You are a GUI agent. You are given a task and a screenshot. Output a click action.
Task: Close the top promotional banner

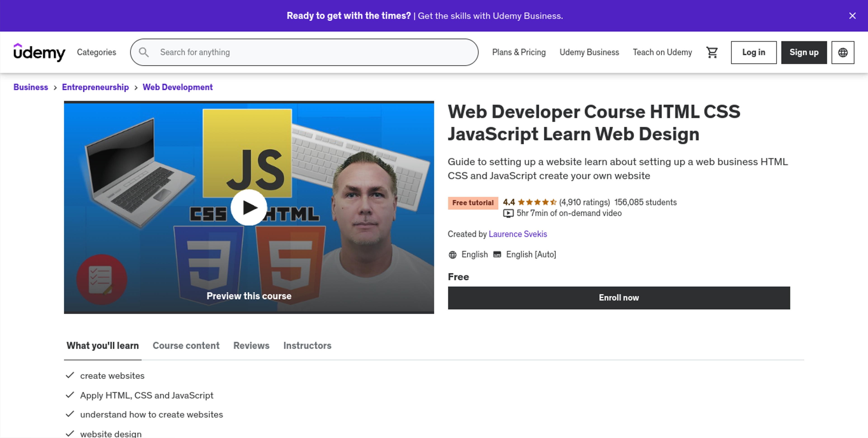point(852,16)
